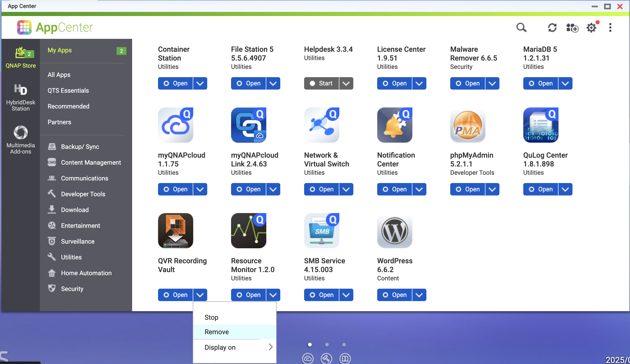Open Notification Center
Image resolution: width=630 pixels, height=364 pixels.
pos(395,189)
